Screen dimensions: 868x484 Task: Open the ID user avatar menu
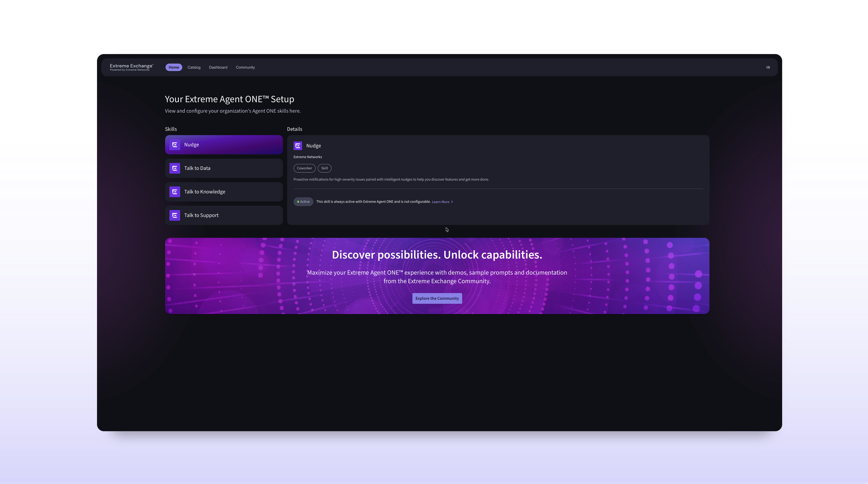pos(768,67)
